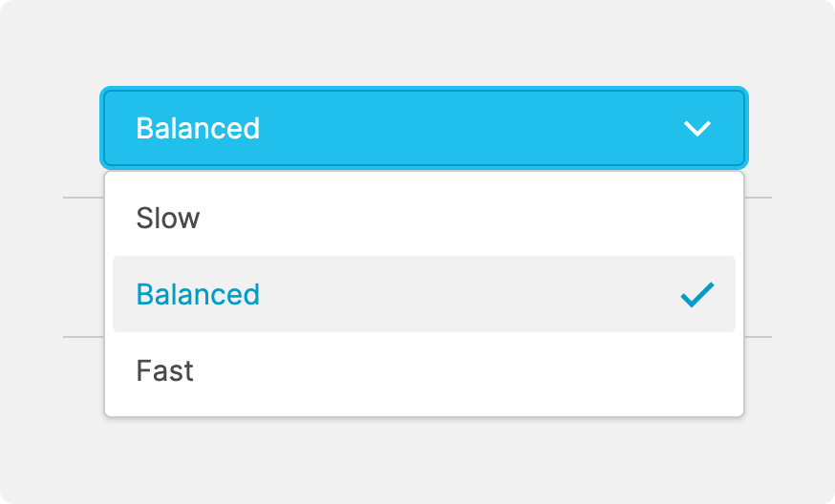This screenshot has height=504, width=835.
Task: Click the blue checkmark beside Balanced
Action: 697,295
